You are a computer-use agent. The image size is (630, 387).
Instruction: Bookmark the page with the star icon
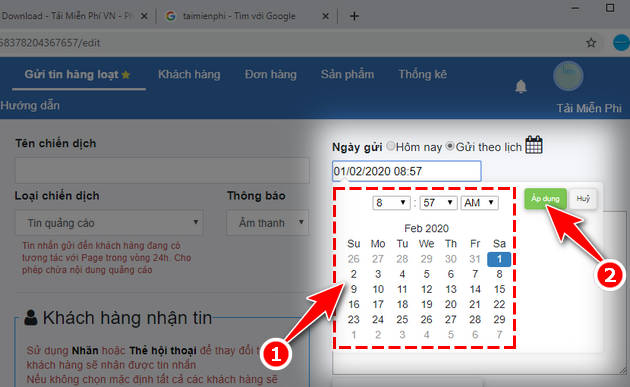pyautogui.click(x=591, y=43)
